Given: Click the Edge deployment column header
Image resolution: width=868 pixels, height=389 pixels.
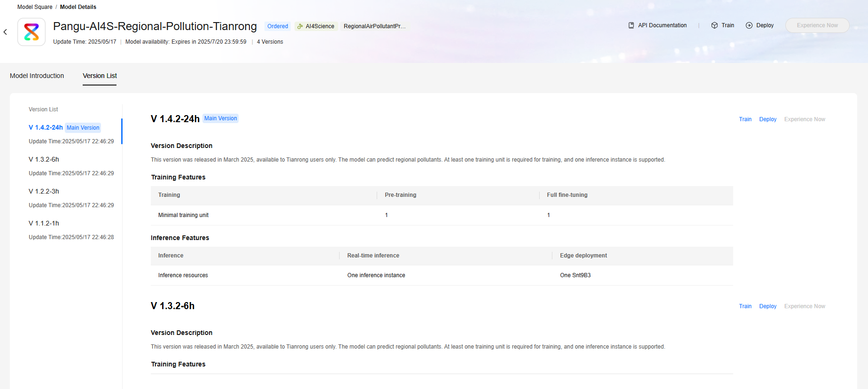Looking at the screenshot, I should pos(583,256).
